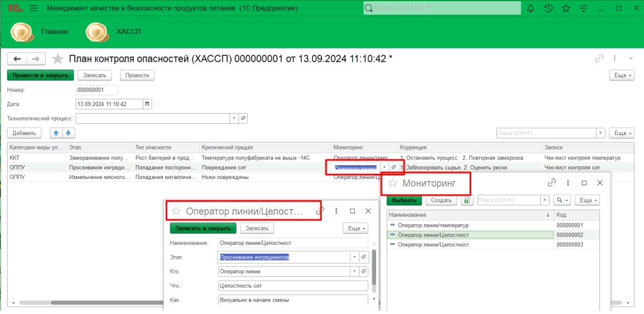Open Еще menu in Мониторинг window
The height and width of the screenshot is (314, 644).
[x=587, y=200]
